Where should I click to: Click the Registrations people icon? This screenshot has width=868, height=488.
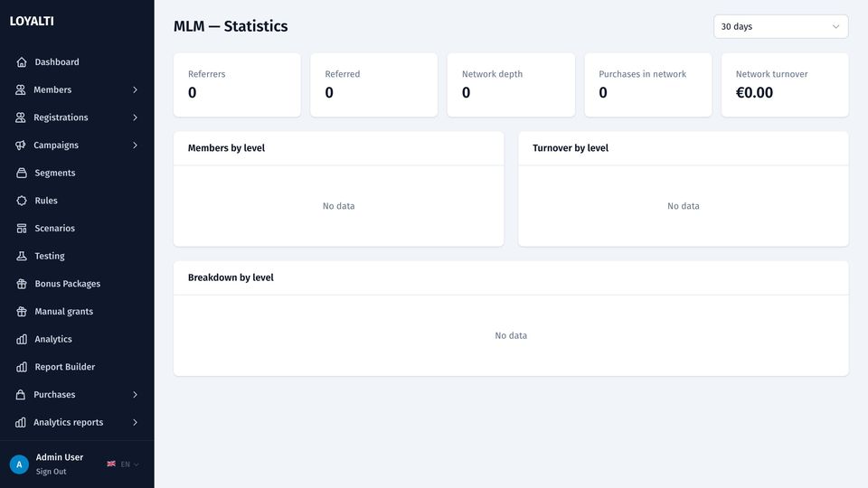21,117
